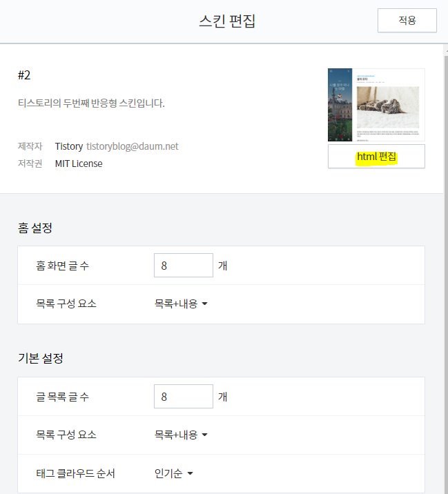
Task: Click the tistoryblog@daum.net email text
Action: 133,146
